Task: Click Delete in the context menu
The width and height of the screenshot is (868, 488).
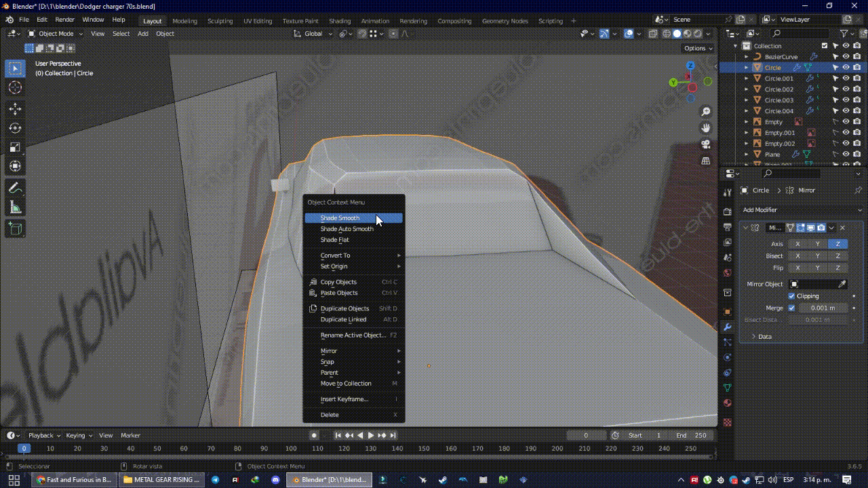Action: tap(353, 415)
